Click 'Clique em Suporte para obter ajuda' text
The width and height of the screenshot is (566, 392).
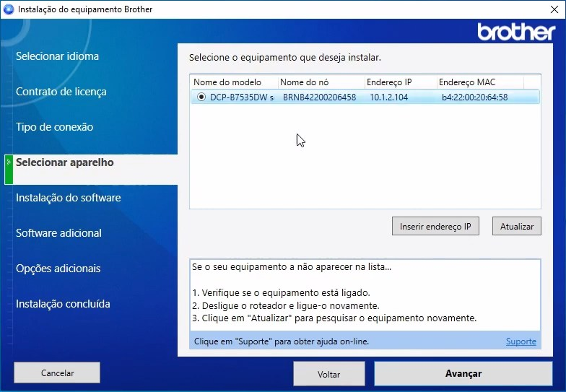coord(282,341)
